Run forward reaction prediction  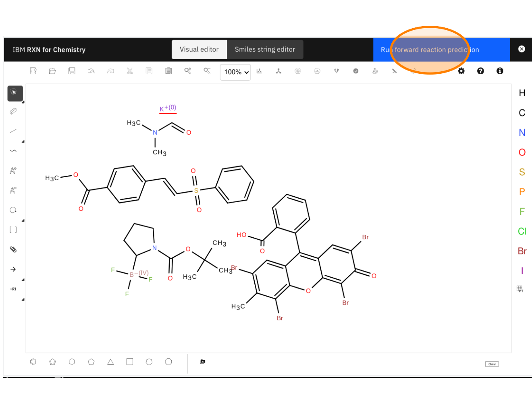(x=441, y=50)
